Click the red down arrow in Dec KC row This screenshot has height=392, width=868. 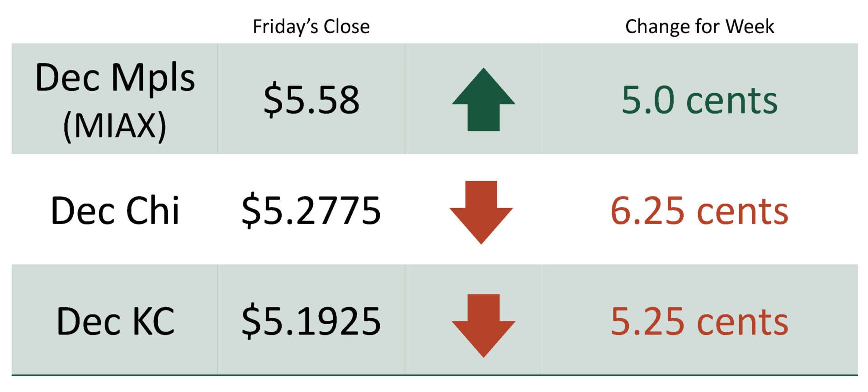(483, 325)
